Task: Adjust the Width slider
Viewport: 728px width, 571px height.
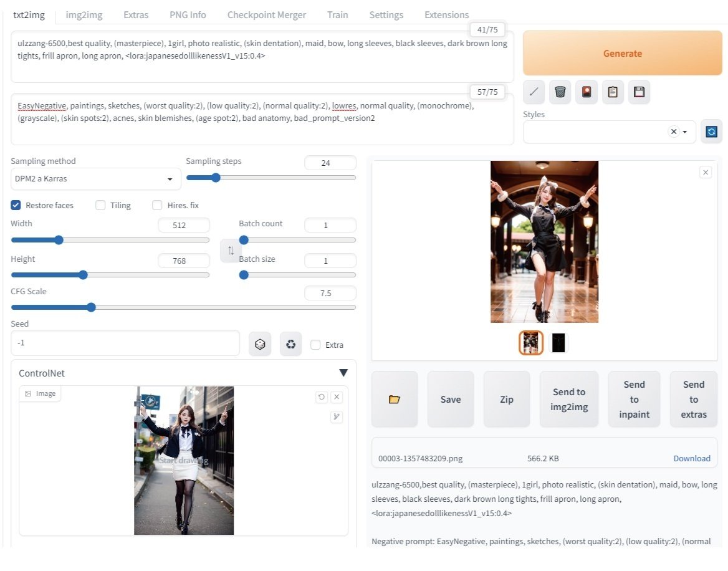Action: [x=110, y=240]
